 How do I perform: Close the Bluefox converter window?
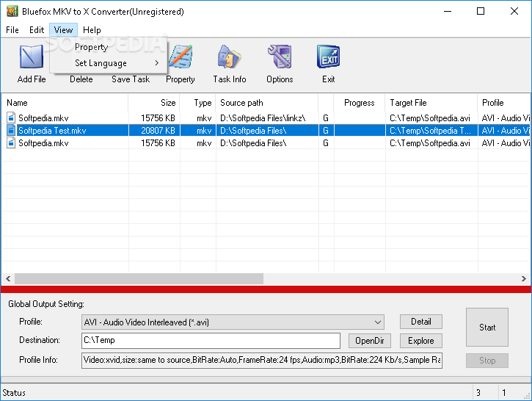click(514, 11)
